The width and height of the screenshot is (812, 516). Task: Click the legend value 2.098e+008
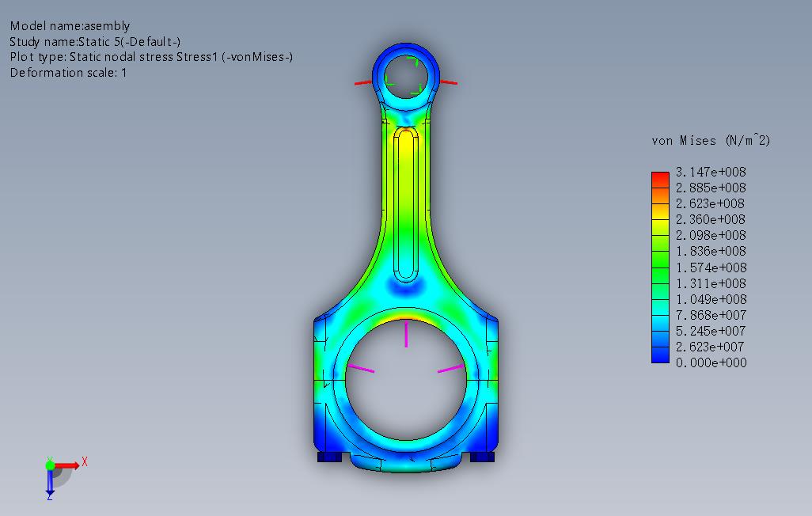711,236
